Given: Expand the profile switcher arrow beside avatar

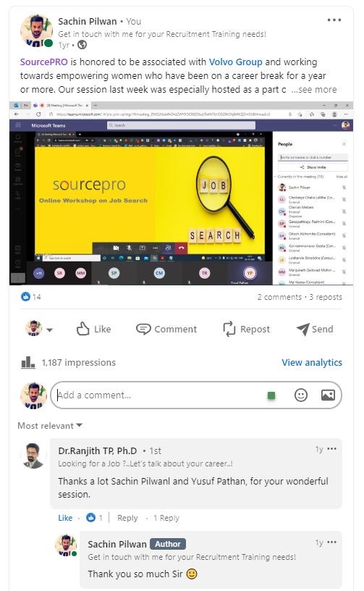Looking at the screenshot, I should pos(49,330).
